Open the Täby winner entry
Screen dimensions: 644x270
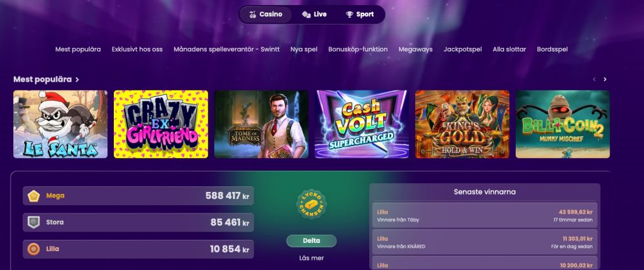[485, 216]
